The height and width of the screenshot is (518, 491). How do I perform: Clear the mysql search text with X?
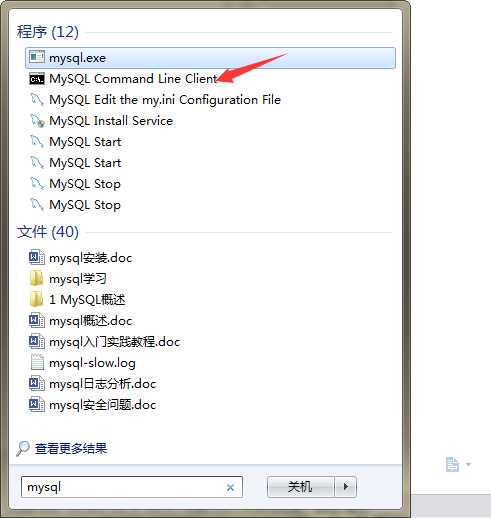230,488
